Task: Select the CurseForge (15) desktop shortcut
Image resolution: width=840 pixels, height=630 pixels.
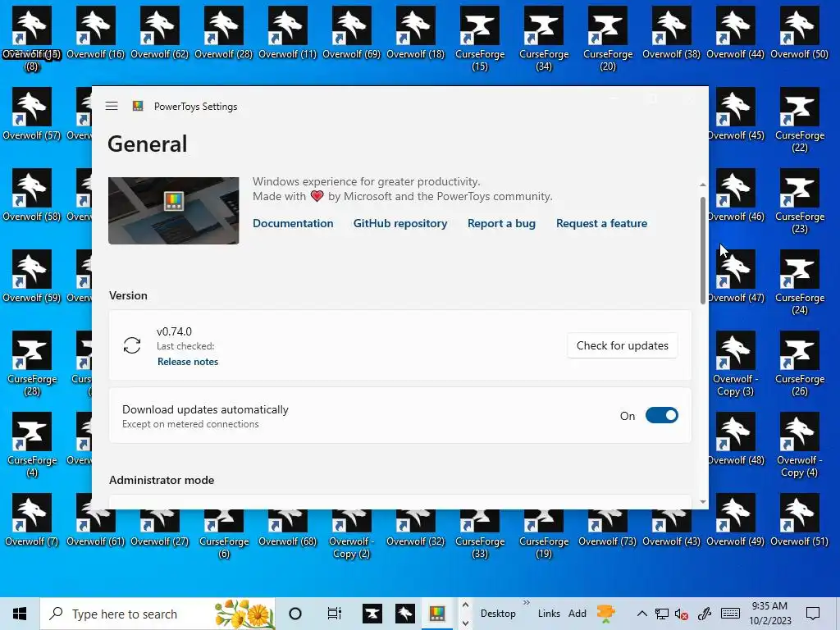Action: (479, 39)
